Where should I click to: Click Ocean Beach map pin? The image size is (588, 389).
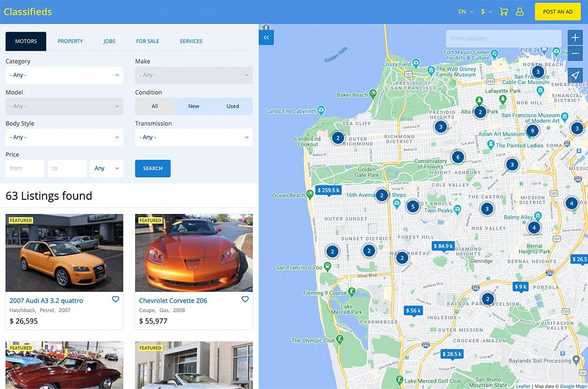pos(309,194)
